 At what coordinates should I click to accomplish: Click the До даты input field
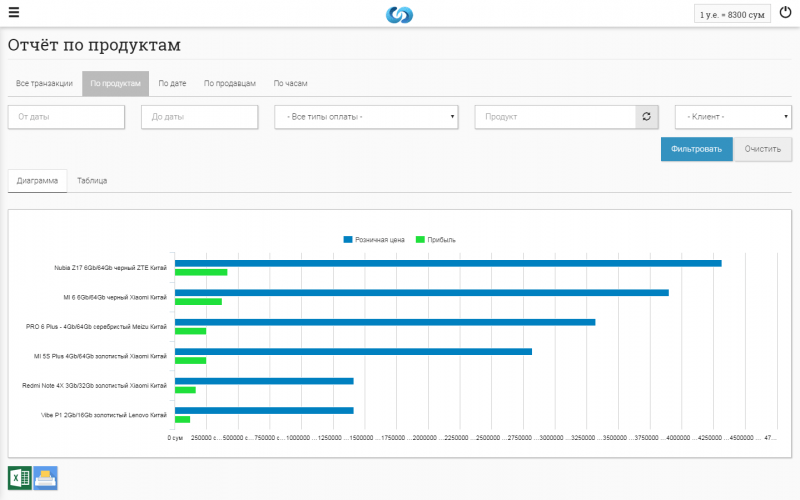coord(199,117)
